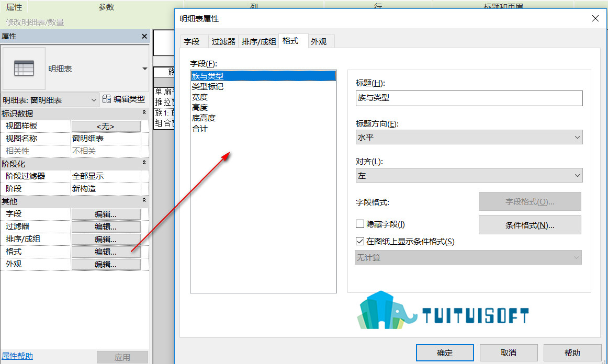Close the 属性 properties panel
The width and height of the screenshot is (608, 364).
click(x=144, y=36)
